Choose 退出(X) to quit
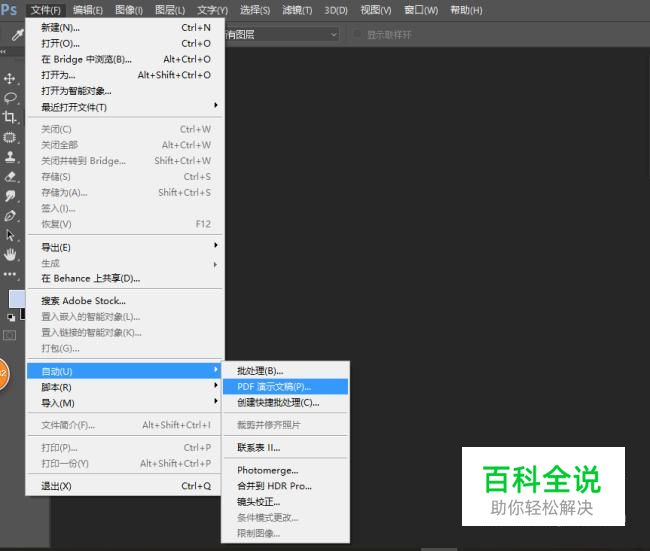 [124, 486]
